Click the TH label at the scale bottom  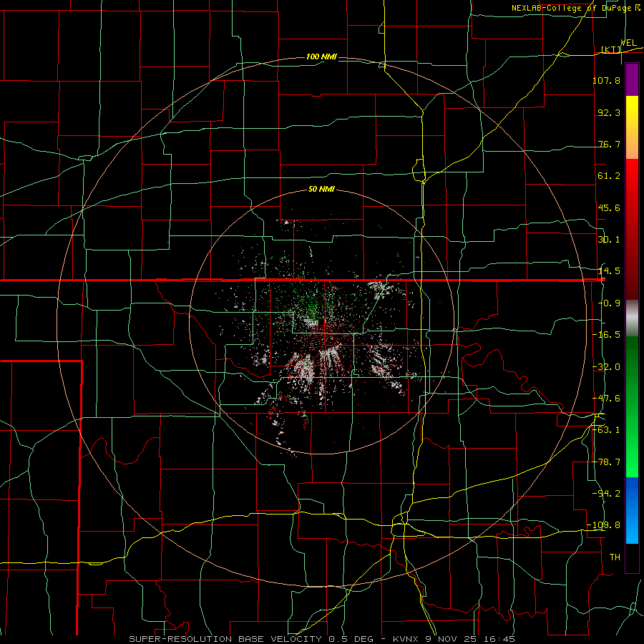(x=615, y=557)
